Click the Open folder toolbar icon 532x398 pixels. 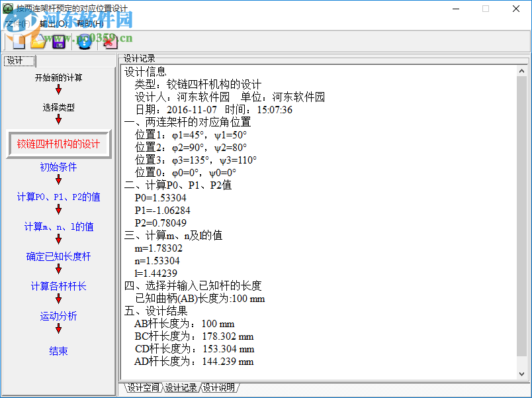click(x=38, y=42)
